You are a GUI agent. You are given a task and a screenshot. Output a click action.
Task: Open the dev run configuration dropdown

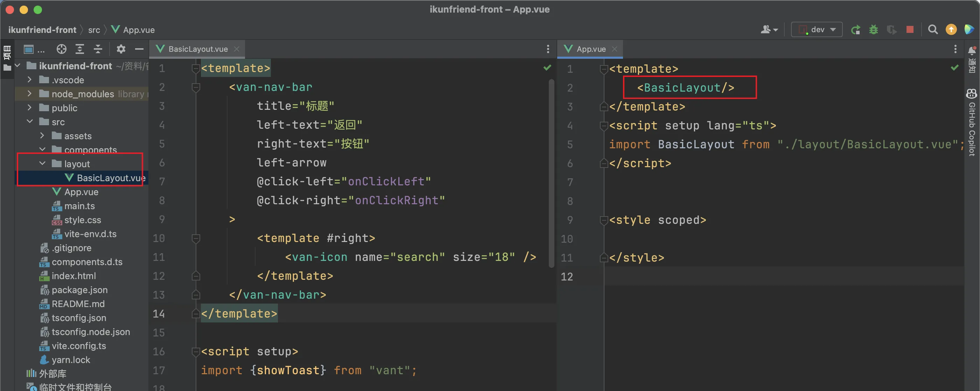click(x=817, y=30)
